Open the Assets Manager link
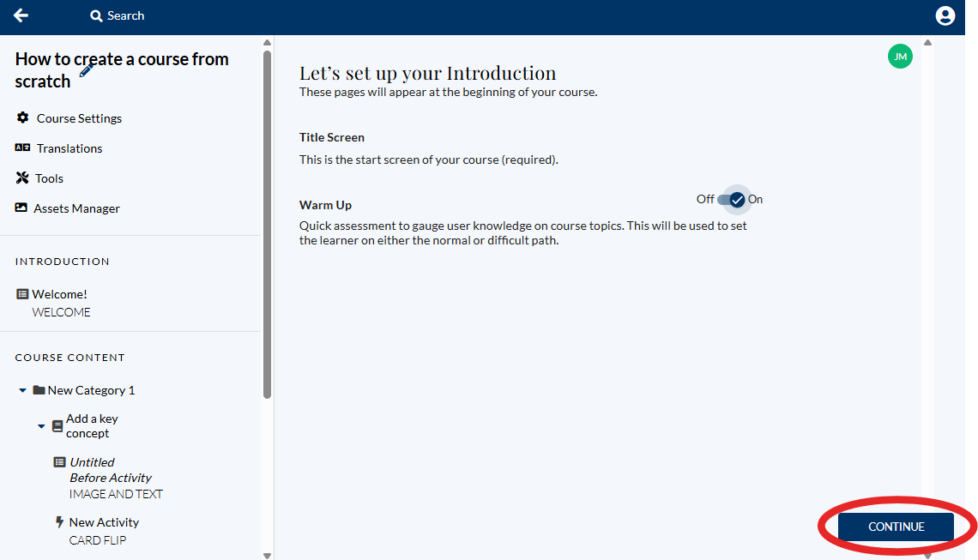Image resolution: width=978 pixels, height=560 pixels. [x=76, y=208]
